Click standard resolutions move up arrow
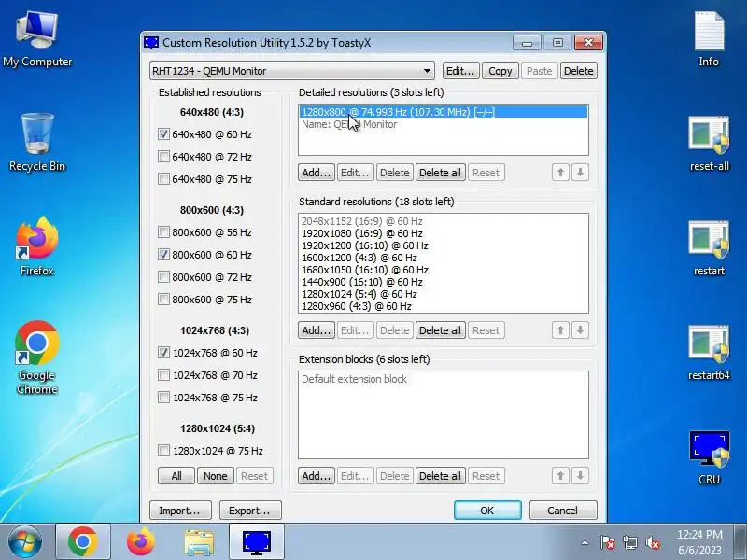747x560 pixels. point(561,330)
